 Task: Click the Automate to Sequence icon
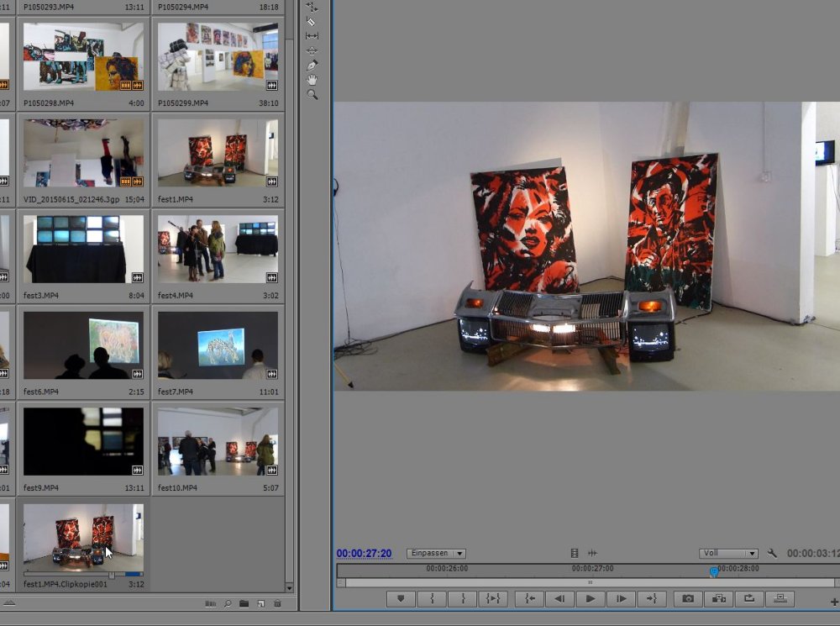[x=211, y=604]
